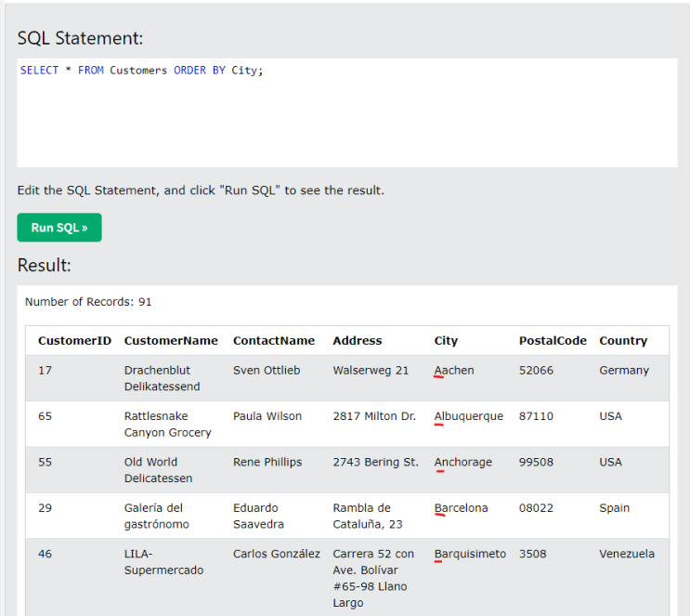Select the PostalCode column header
This screenshot has height=616, width=690.
click(553, 341)
